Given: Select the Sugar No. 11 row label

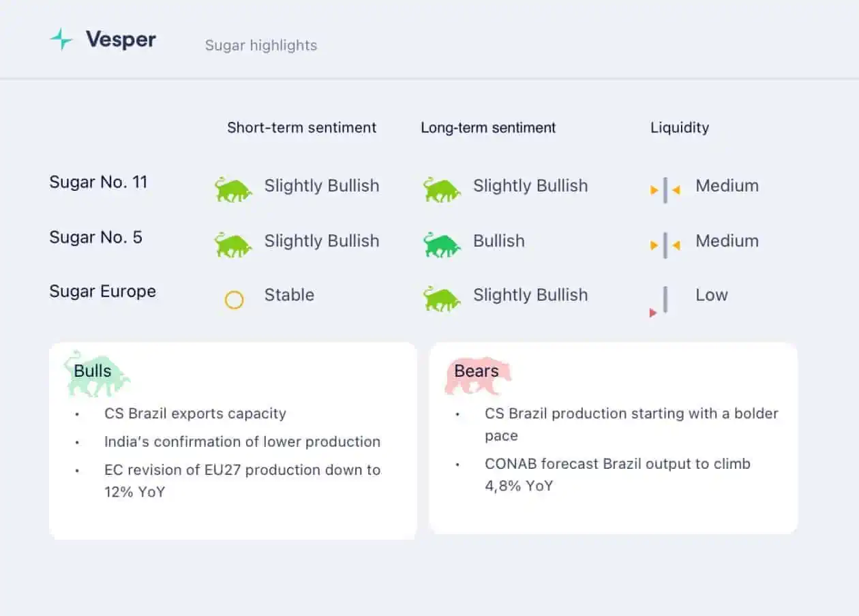Looking at the screenshot, I should click(x=98, y=182).
